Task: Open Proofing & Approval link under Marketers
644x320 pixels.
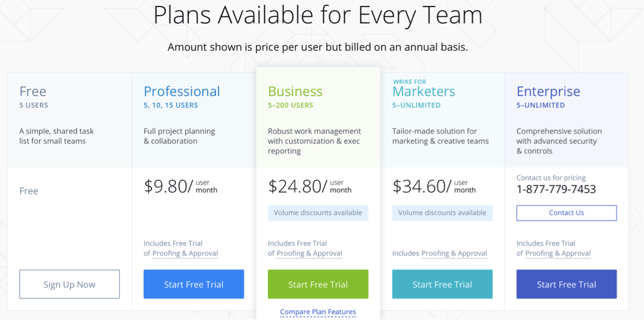Action: (454, 253)
